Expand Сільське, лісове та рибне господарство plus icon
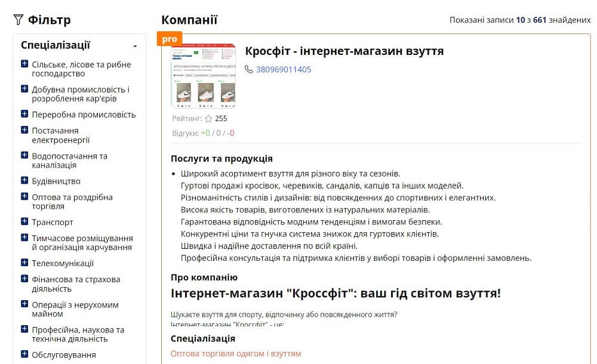The image size is (597, 364). pyautogui.click(x=24, y=64)
